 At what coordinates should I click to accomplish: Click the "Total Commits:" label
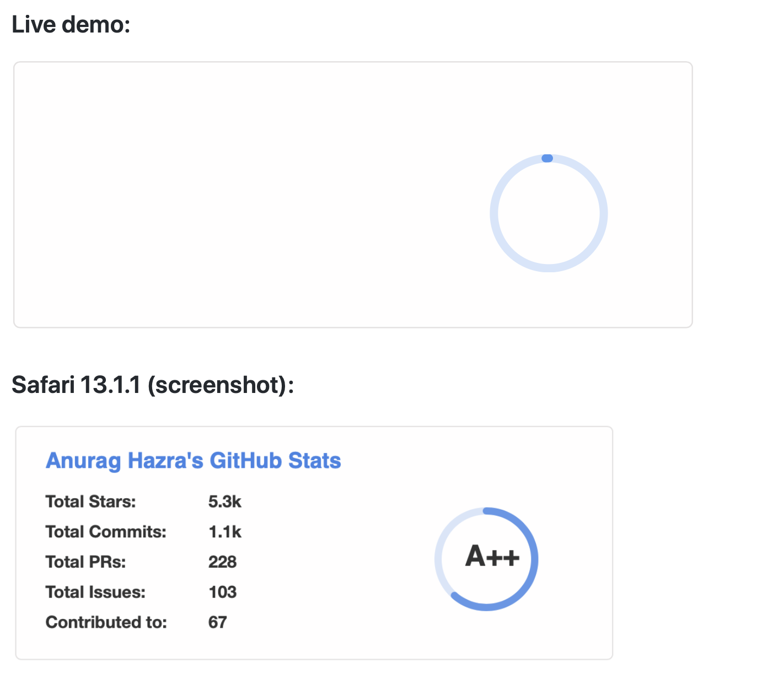[106, 532]
